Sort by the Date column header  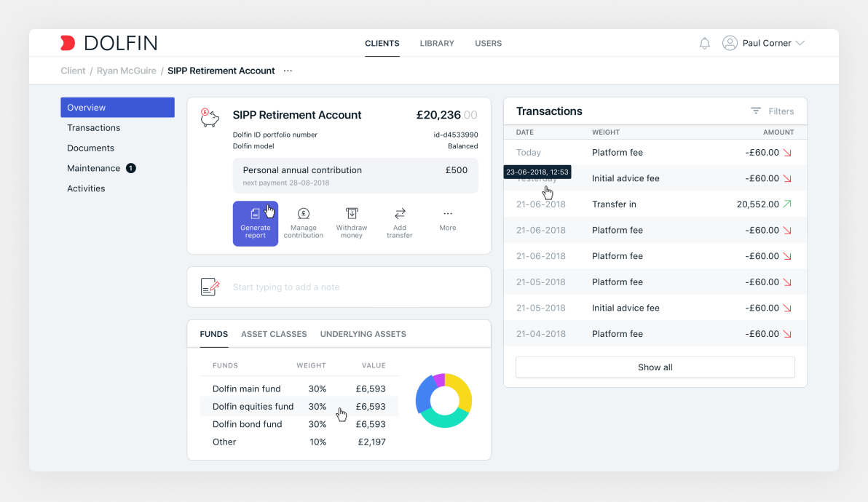point(525,132)
